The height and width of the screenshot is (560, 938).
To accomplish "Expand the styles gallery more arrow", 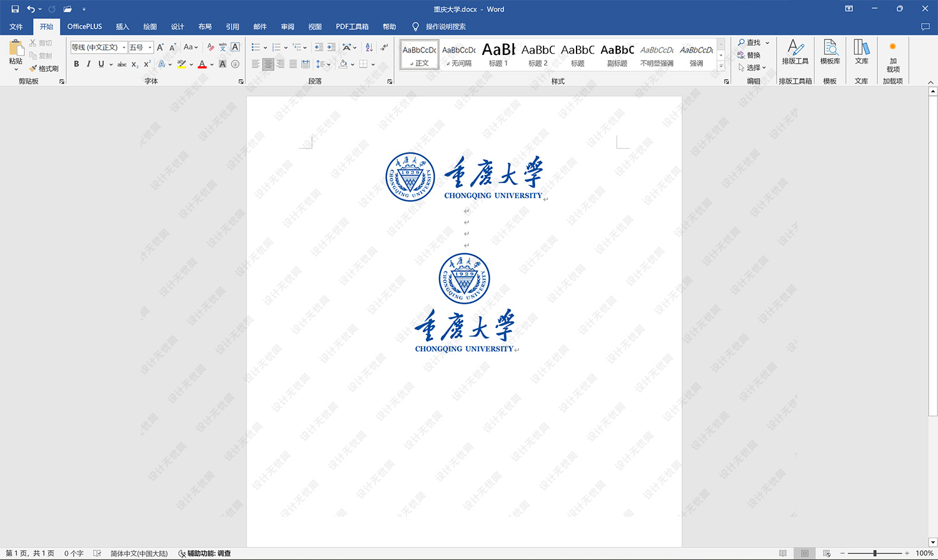I will (721, 65).
